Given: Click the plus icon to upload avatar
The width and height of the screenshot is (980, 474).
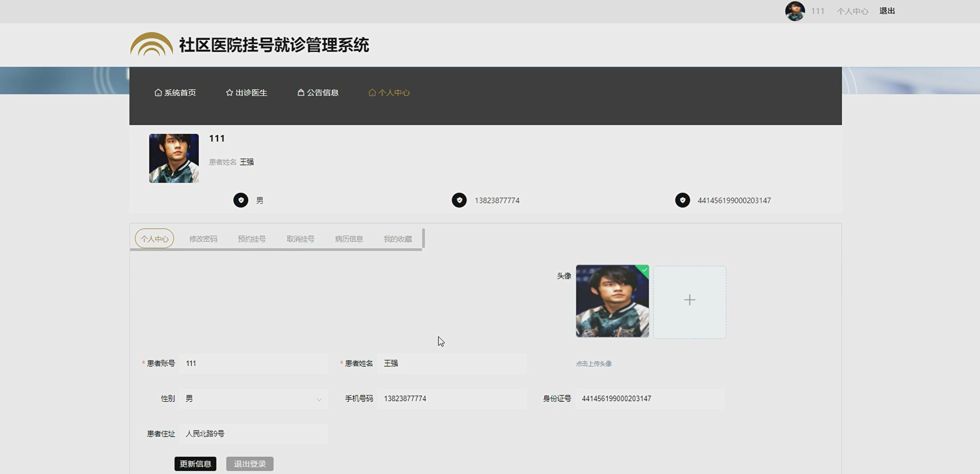Looking at the screenshot, I should [x=689, y=300].
